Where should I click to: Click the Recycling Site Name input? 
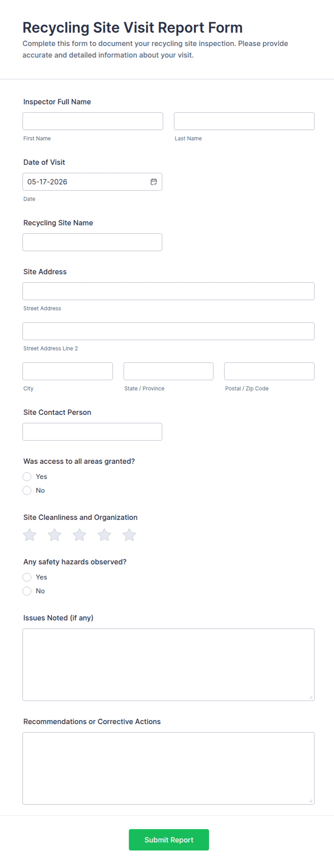(x=92, y=242)
